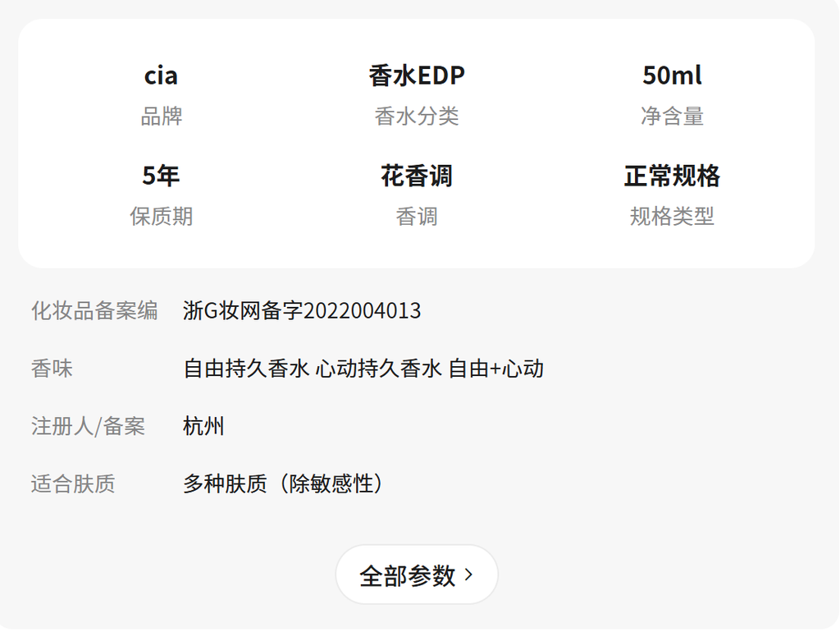Select the 保质期 label
Screen dimensions: 840x632
click(x=161, y=217)
